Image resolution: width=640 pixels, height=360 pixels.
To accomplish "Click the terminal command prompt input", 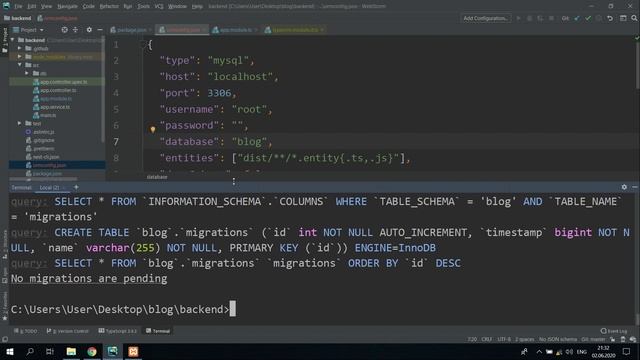I will (x=233, y=309).
